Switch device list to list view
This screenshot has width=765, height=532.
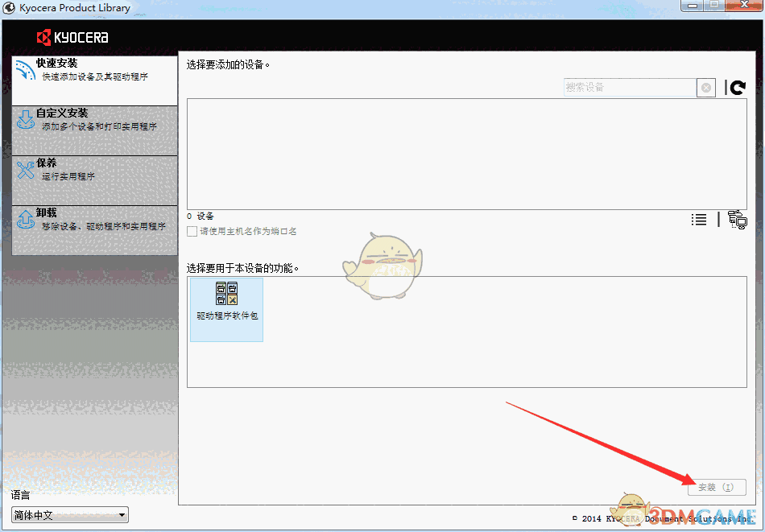pyautogui.click(x=699, y=220)
